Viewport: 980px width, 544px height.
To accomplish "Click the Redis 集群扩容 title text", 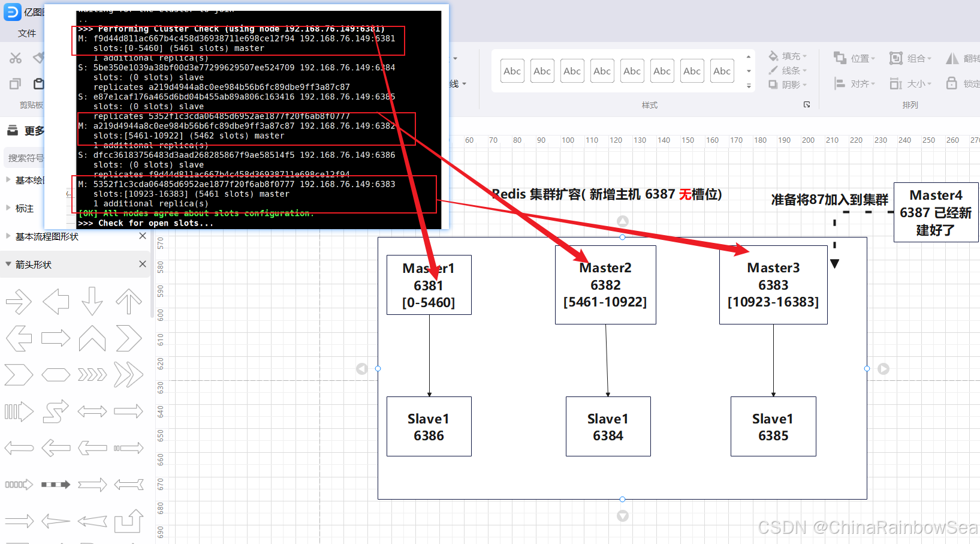I will coord(607,194).
